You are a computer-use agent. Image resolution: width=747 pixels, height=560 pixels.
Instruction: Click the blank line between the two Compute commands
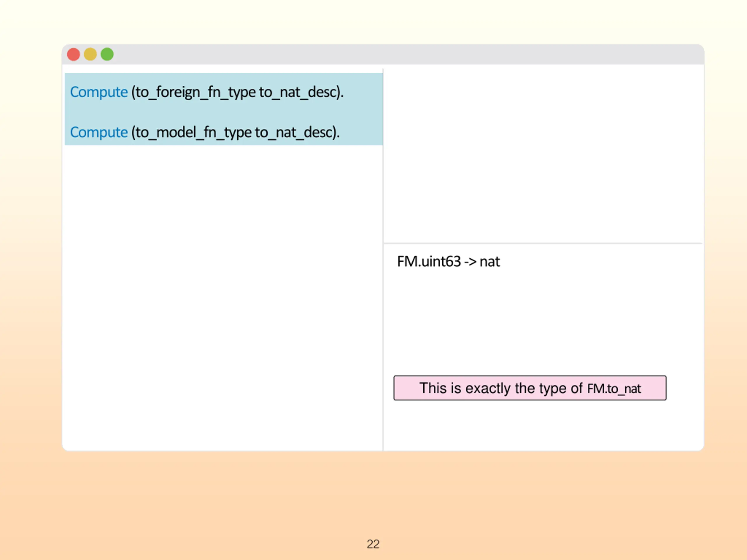tap(224, 112)
